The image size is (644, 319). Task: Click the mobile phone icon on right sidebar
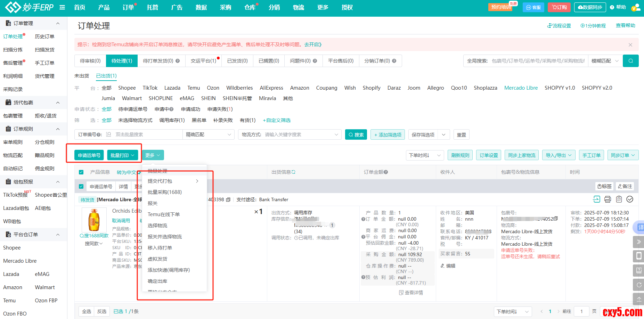click(x=639, y=256)
